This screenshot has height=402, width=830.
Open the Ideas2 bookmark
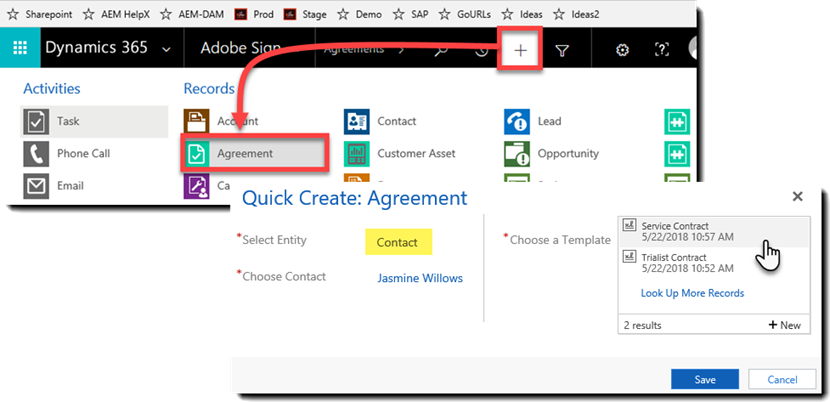click(x=576, y=14)
